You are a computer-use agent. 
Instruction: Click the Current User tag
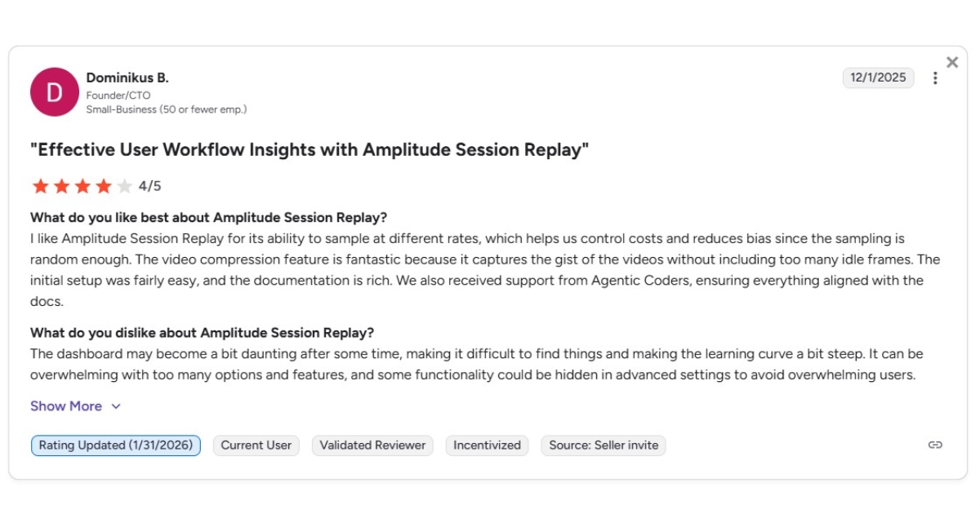pyautogui.click(x=256, y=445)
